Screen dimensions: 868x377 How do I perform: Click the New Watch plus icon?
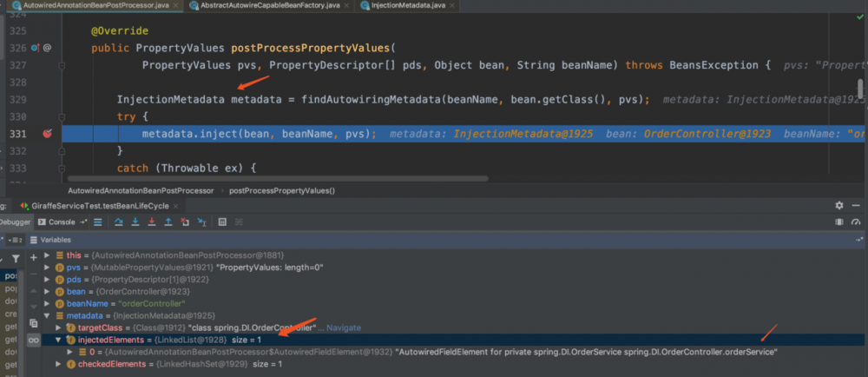[34, 257]
